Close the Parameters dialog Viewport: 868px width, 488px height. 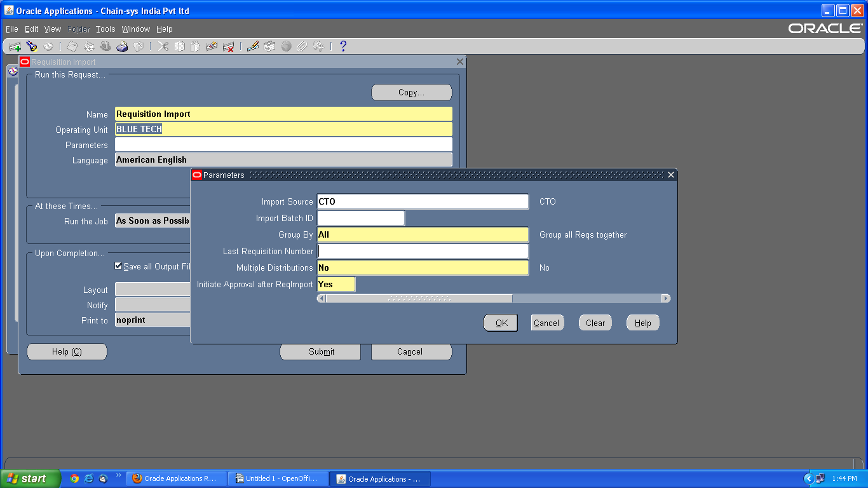[x=671, y=175]
